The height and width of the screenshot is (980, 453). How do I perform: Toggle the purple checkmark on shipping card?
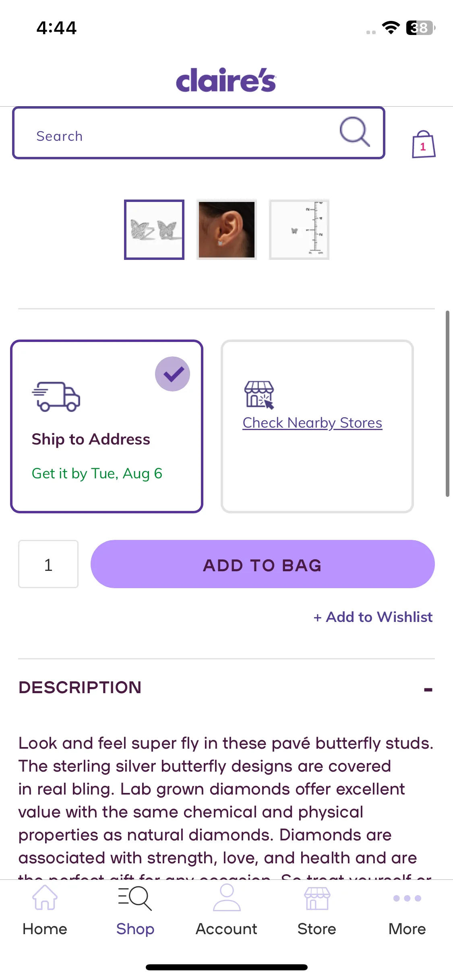pyautogui.click(x=172, y=374)
